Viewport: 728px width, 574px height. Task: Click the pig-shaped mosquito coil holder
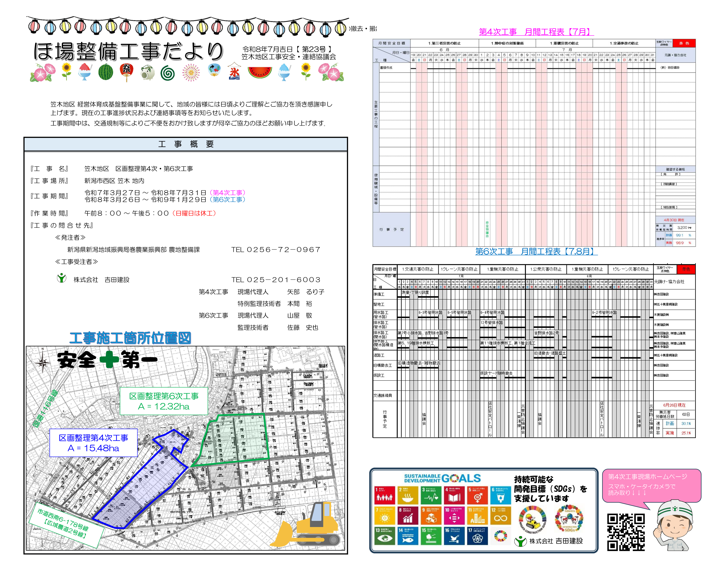(147, 73)
